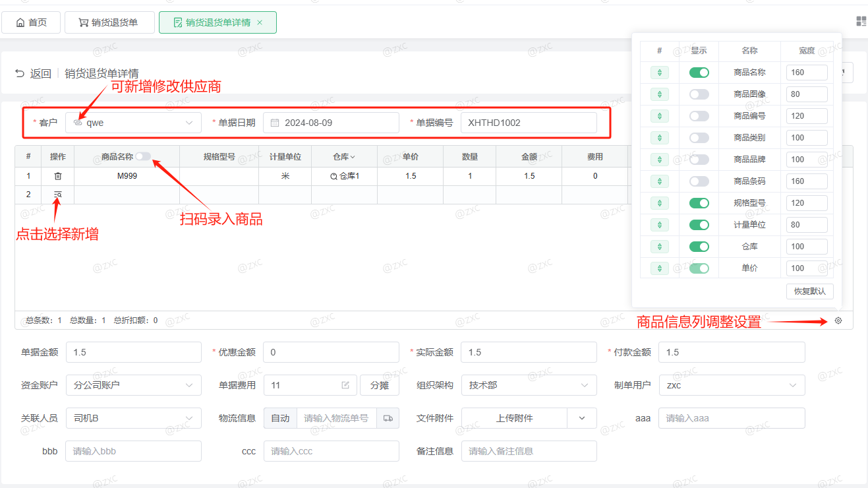The image size is (868, 488).
Task: Open the 仓库 column header dropdown
Action: 344,157
